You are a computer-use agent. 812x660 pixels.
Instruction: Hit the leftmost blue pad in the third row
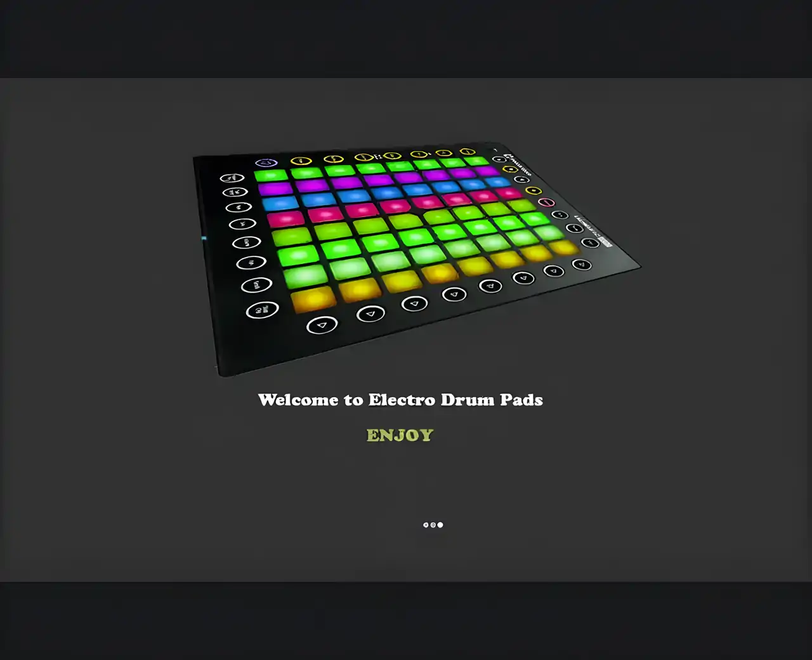pyautogui.click(x=280, y=204)
